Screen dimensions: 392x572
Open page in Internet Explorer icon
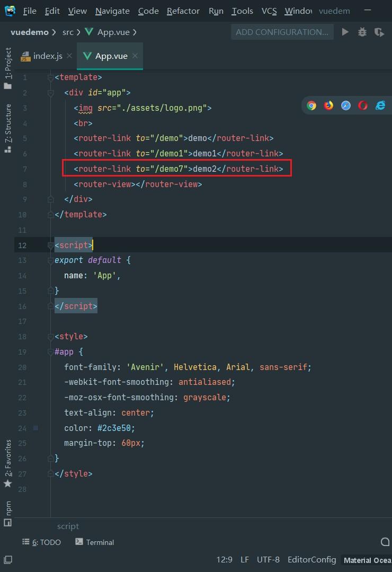(x=380, y=106)
